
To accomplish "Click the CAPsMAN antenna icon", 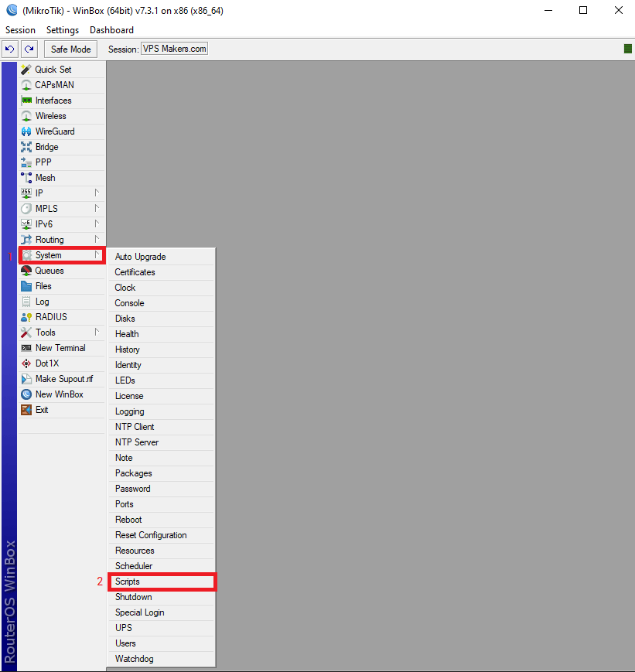I will pos(26,85).
